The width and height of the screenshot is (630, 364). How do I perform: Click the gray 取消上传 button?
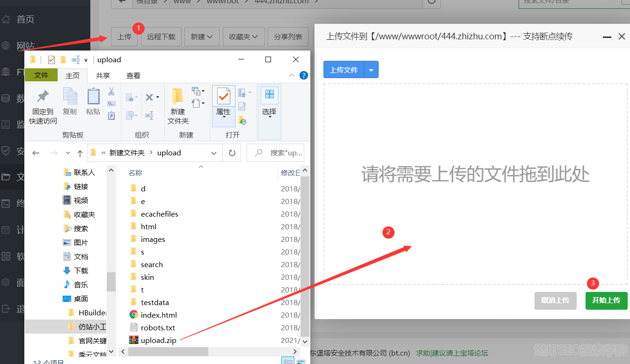(x=555, y=300)
